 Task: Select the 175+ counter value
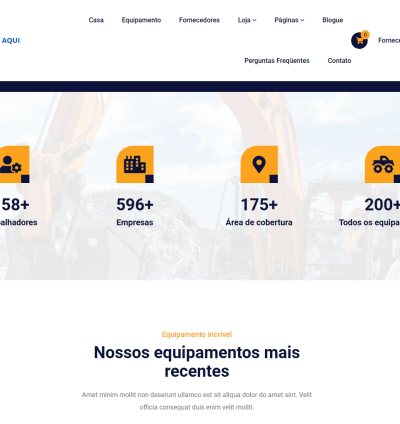259,204
